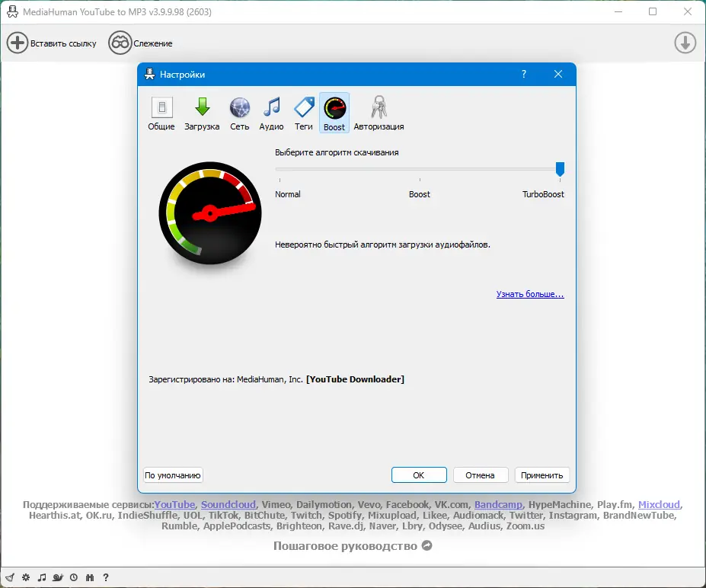Click the 'Выберите алгоритм скачивания' heading
The image size is (706, 588).
(337, 152)
